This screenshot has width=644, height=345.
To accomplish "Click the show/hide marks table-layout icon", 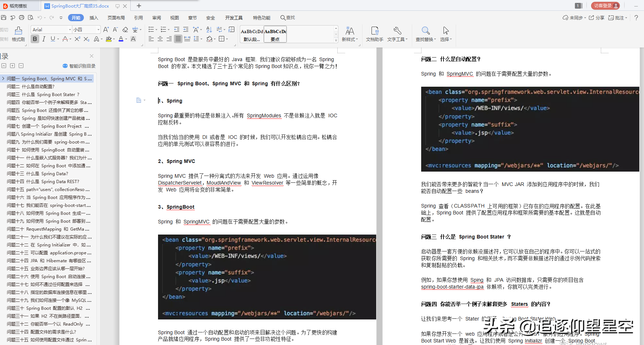I will pyautogui.click(x=231, y=29).
